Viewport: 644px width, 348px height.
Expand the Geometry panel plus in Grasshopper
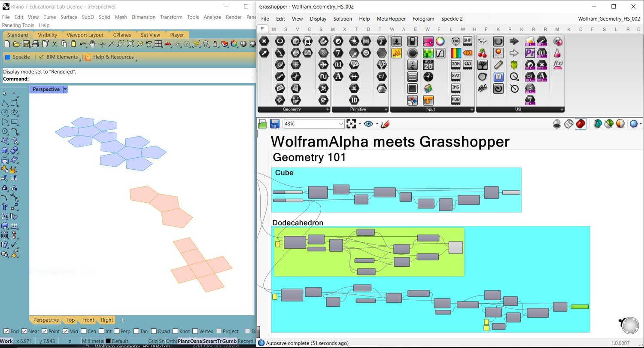coord(328,110)
